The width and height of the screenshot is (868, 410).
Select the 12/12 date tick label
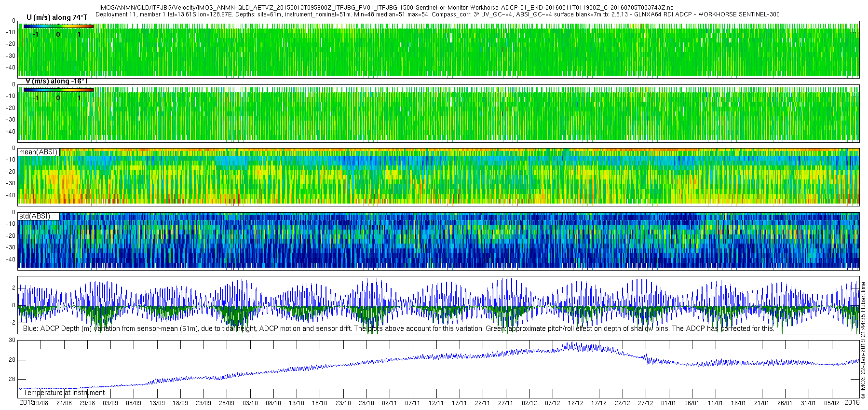[576, 403]
